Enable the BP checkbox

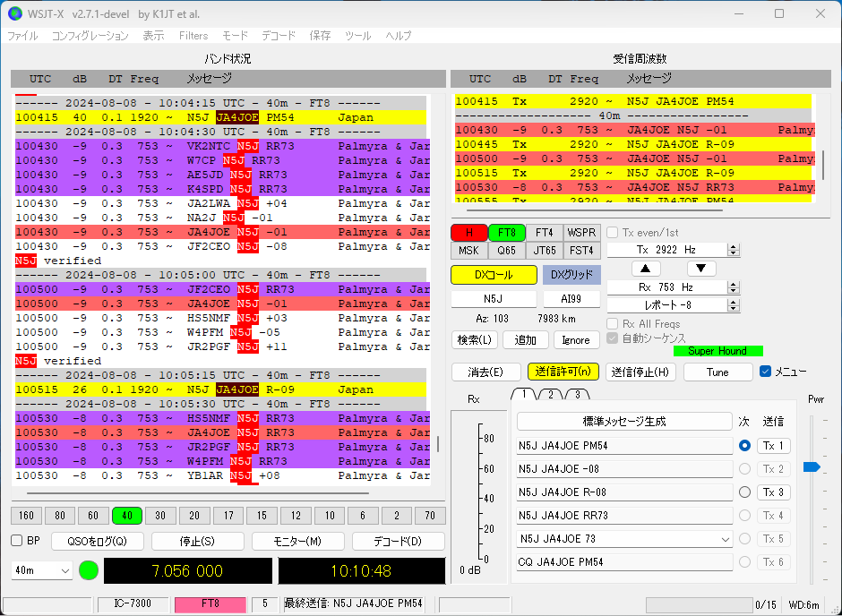17,540
